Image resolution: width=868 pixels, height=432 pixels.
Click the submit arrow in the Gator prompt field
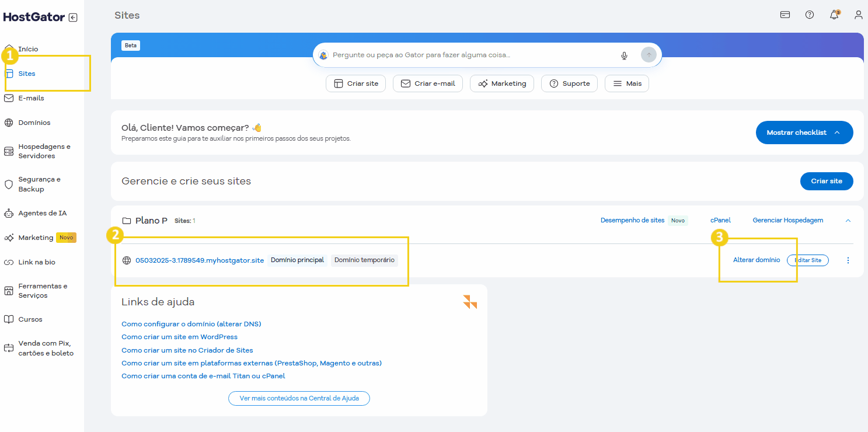649,54
